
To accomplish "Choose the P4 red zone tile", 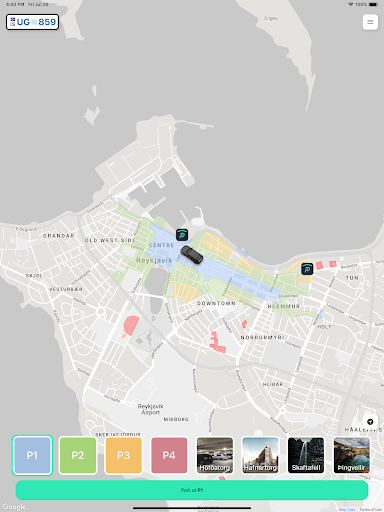I will [169, 455].
